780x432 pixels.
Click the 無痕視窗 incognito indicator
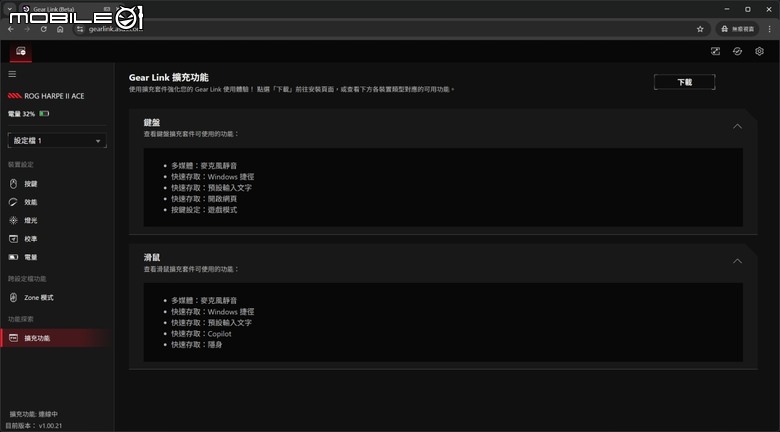[737, 29]
